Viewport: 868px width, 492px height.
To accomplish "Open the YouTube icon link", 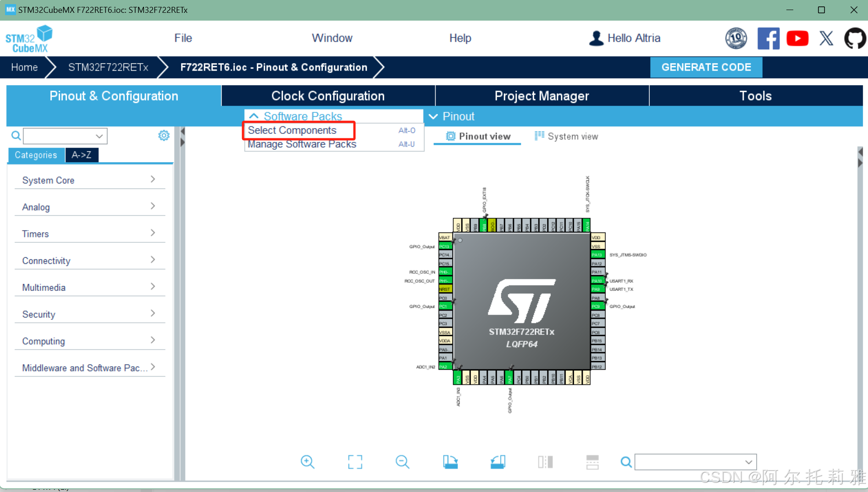I will pyautogui.click(x=797, y=38).
